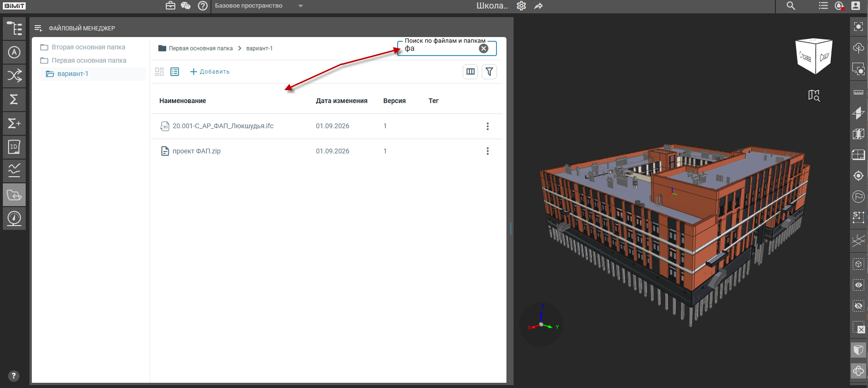Expand the Базовое пространство dropdown

259,6
